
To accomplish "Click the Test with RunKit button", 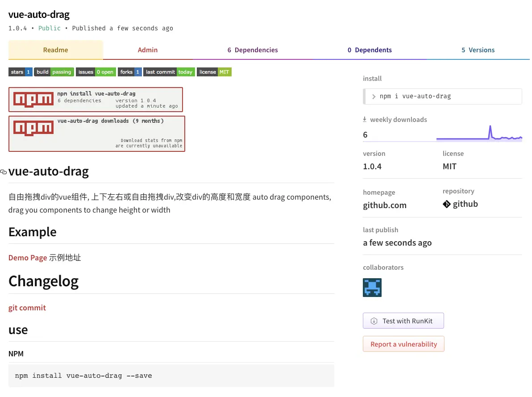I will [403, 321].
